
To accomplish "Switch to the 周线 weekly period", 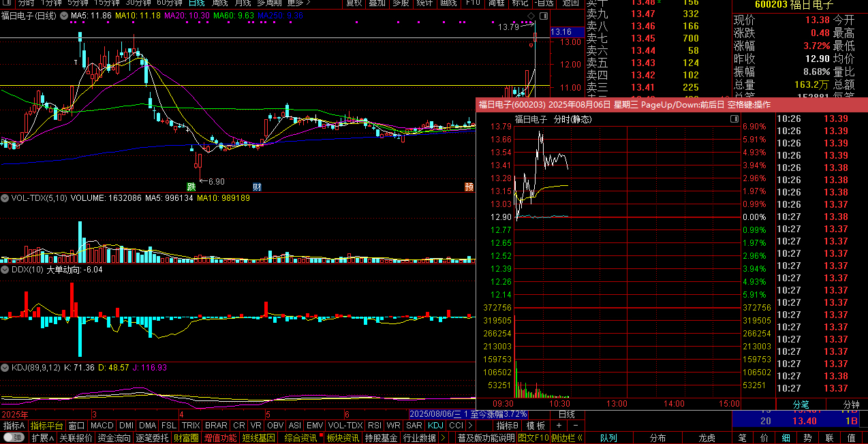I will pos(220,3).
